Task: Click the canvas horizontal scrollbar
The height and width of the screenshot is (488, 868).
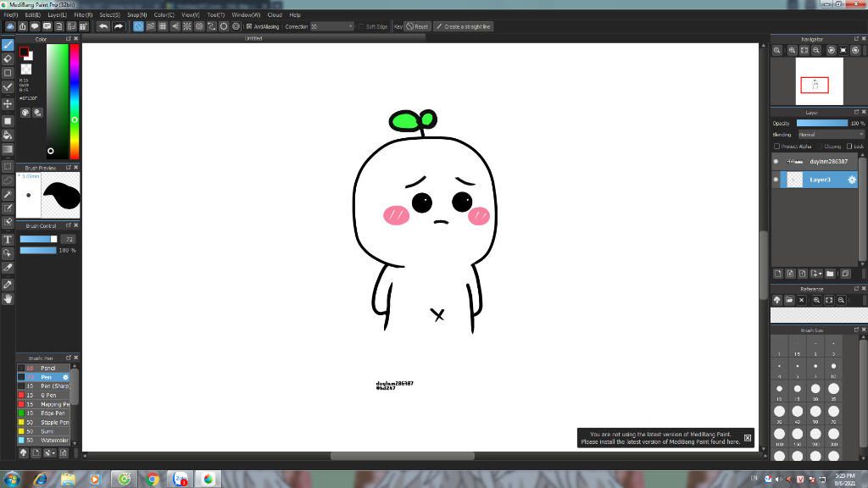Action: [x=403, y=456]
